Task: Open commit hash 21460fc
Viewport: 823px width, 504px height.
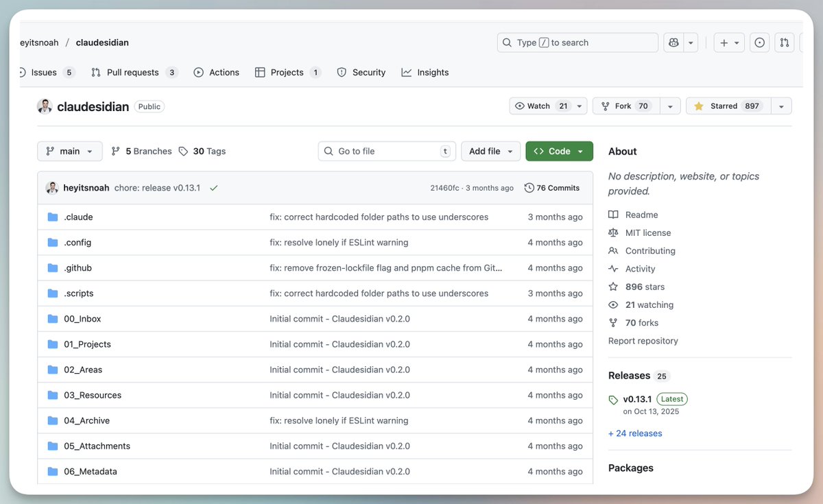Action: (444, 188)
